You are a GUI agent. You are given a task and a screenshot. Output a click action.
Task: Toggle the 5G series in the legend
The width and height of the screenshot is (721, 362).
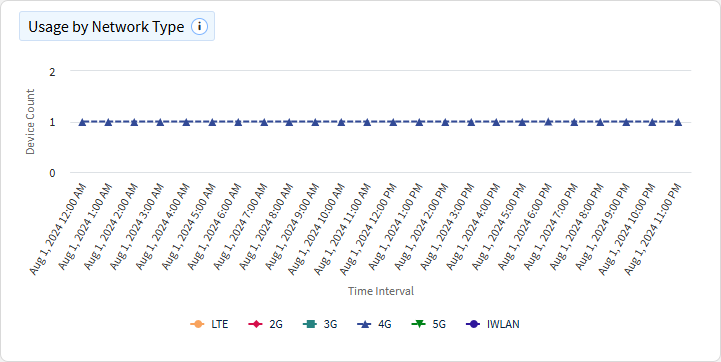(x=429, y=324)
